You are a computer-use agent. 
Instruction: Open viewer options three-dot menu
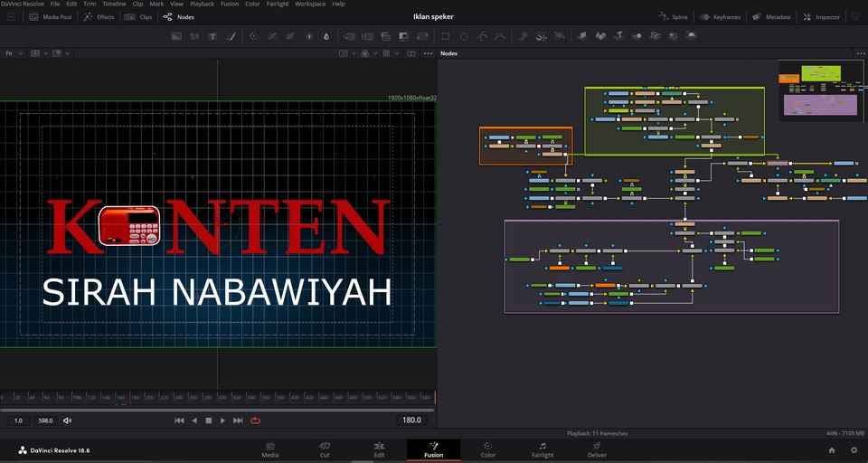[428, 53]
